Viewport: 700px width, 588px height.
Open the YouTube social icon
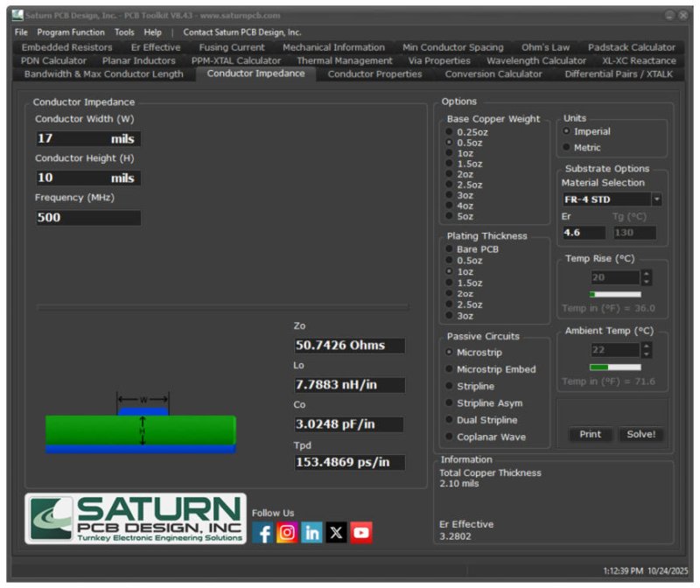coord(360,533)
